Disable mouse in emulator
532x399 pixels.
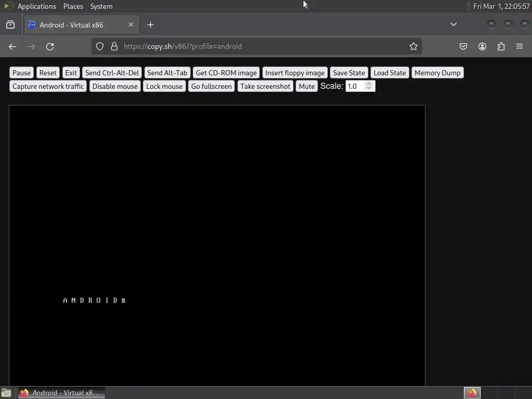click(x=115, y=86)
